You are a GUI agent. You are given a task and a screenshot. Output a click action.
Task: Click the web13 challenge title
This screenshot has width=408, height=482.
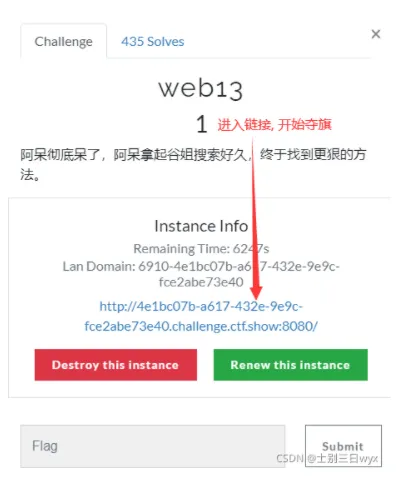coord(201,89)
